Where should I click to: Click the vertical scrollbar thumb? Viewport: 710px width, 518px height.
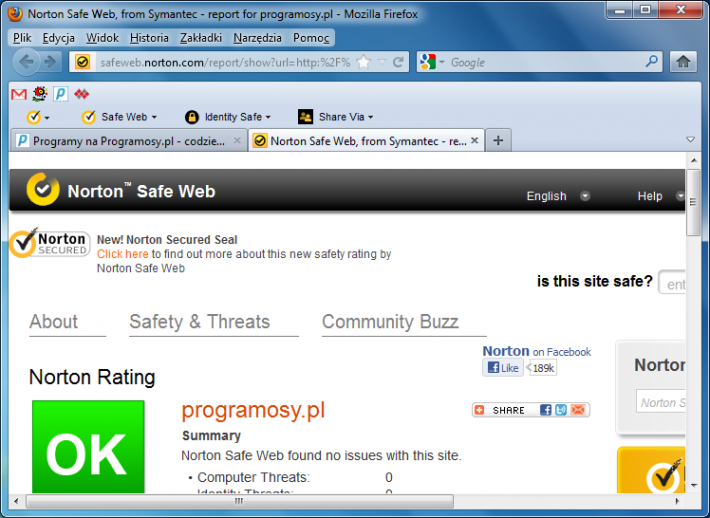coord(693,202)
